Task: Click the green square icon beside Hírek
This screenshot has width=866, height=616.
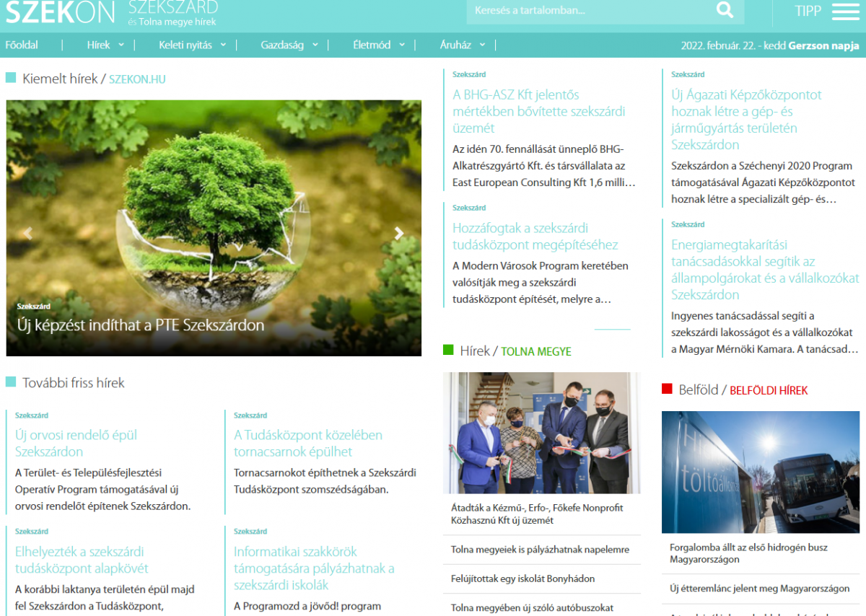Action: coord(450,351)
